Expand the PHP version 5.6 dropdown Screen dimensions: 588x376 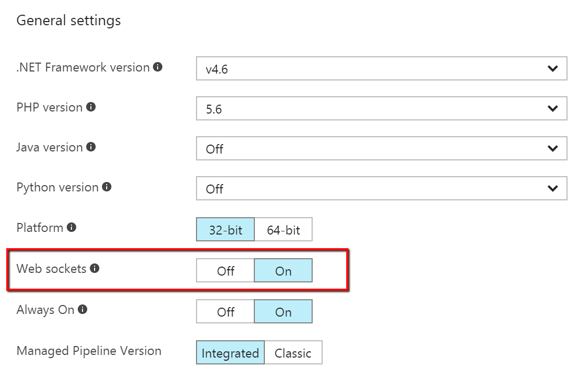381,108
